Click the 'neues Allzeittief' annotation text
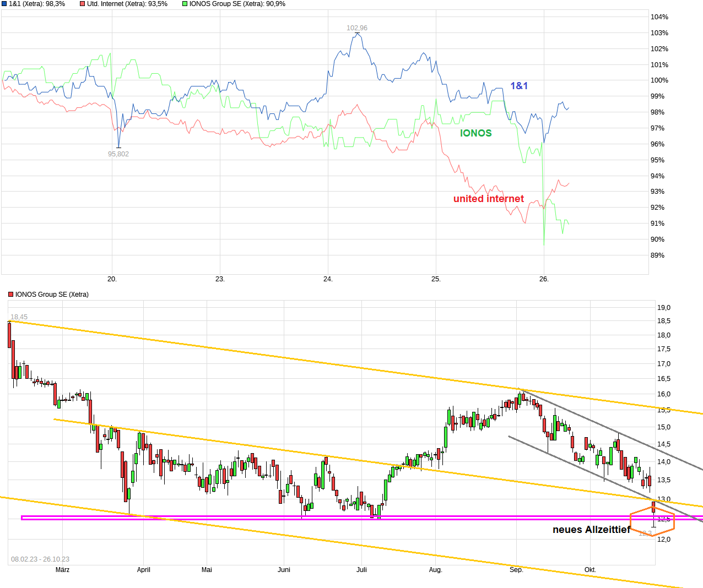The width and height of the screenshot is (703, 588). coord(592,530)
